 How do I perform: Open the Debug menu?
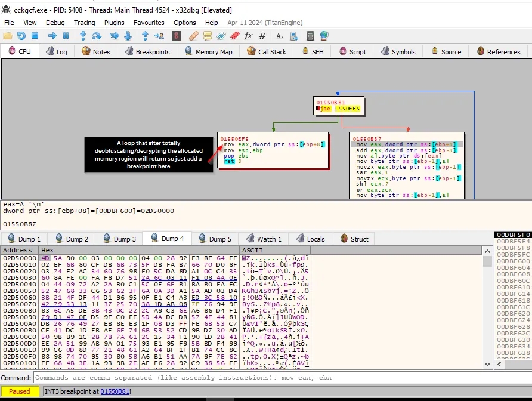tap(55, 23)
